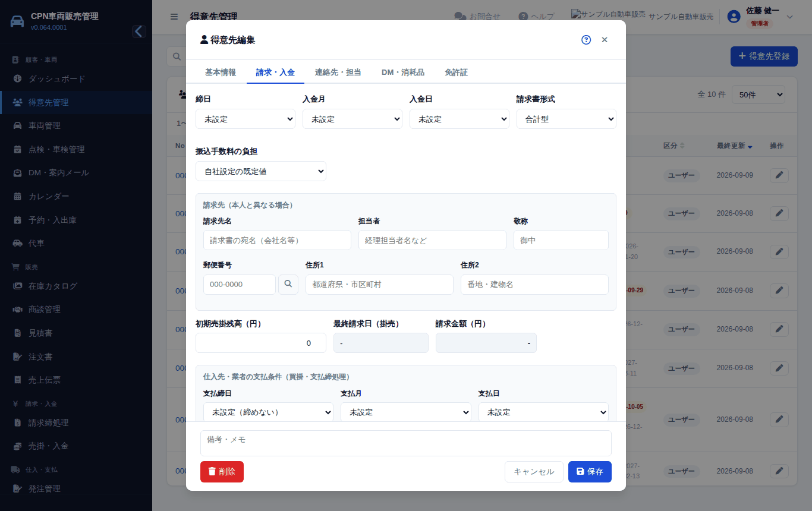
Task: Click the red 削除 button
Action: (222, 472)
